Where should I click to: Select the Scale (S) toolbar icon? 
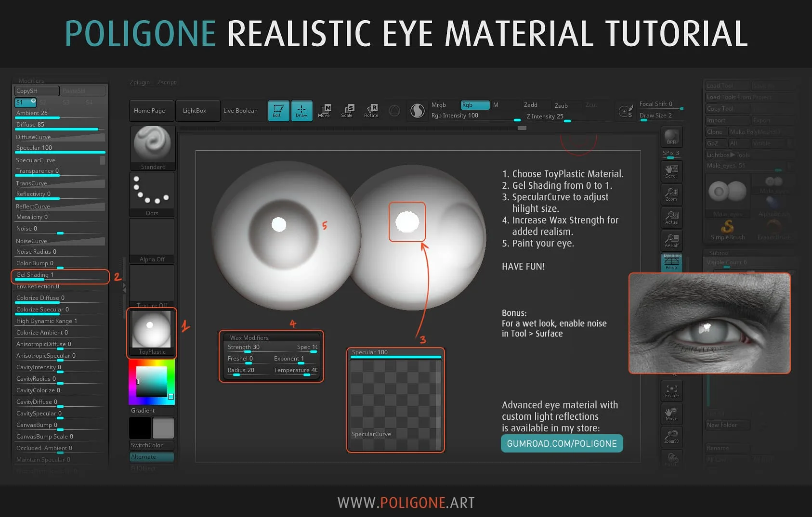pos(348,111)
